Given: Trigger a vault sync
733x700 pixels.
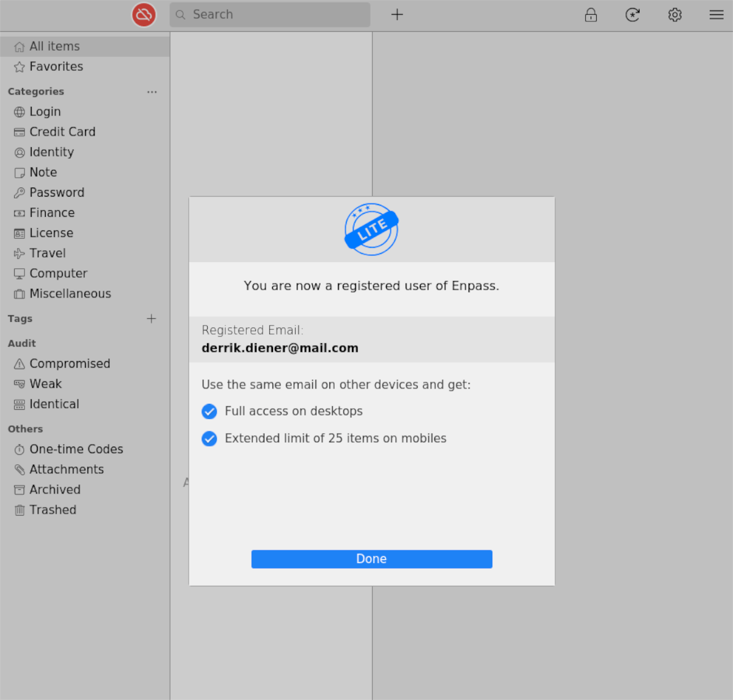Looking at the screenshot, I should (x=632, y=15).
